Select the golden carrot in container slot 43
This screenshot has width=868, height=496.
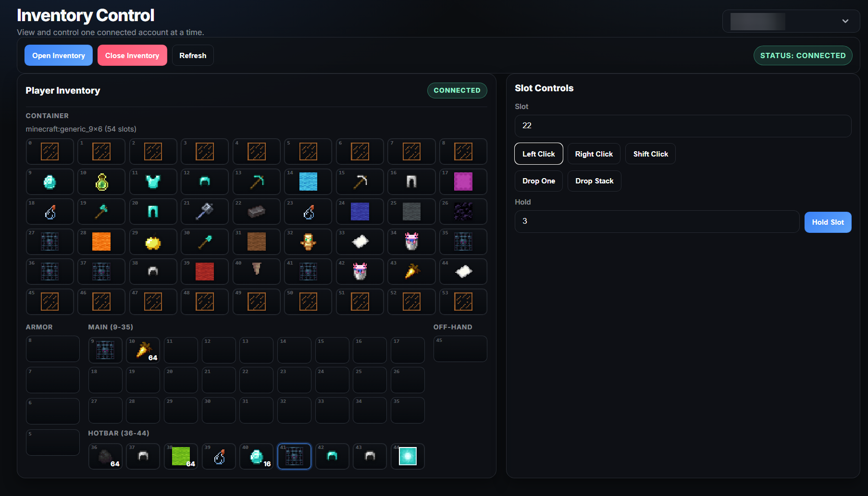coord(411,272)
